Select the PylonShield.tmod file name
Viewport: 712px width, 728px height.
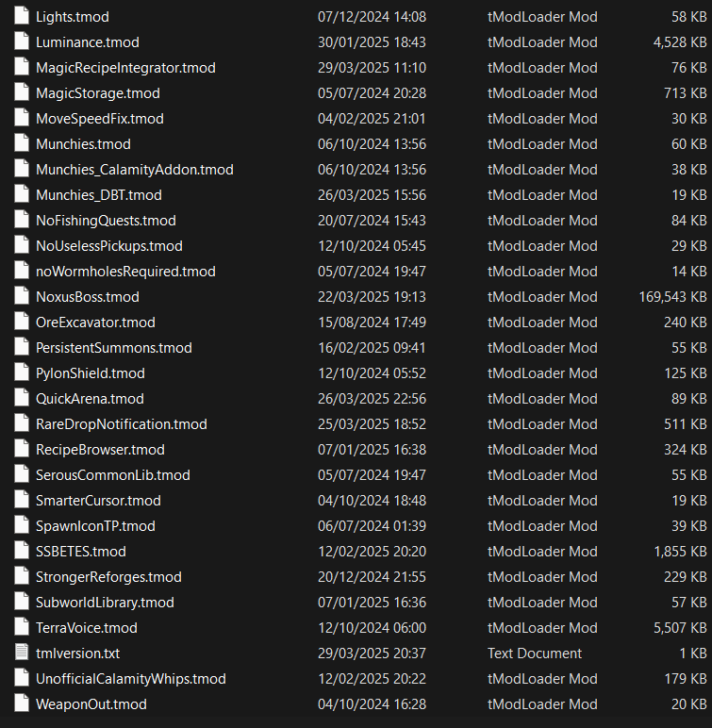[x=91, y=373]
